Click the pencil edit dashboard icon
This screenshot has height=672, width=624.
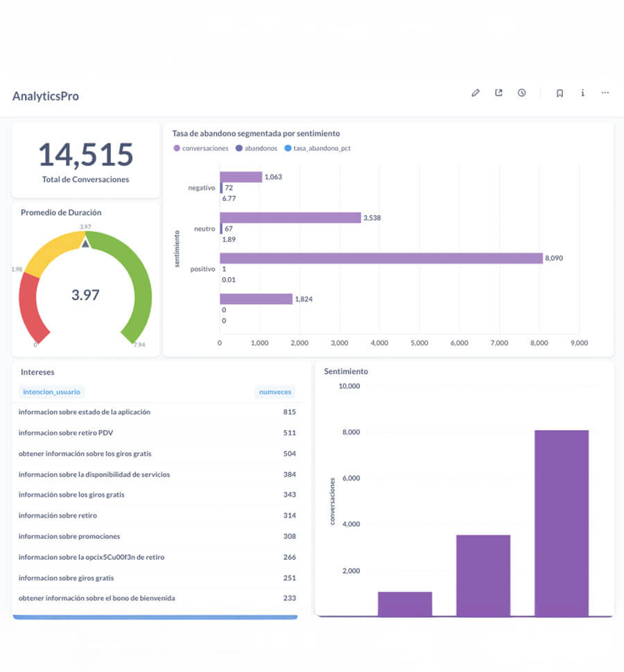(476, 93)
